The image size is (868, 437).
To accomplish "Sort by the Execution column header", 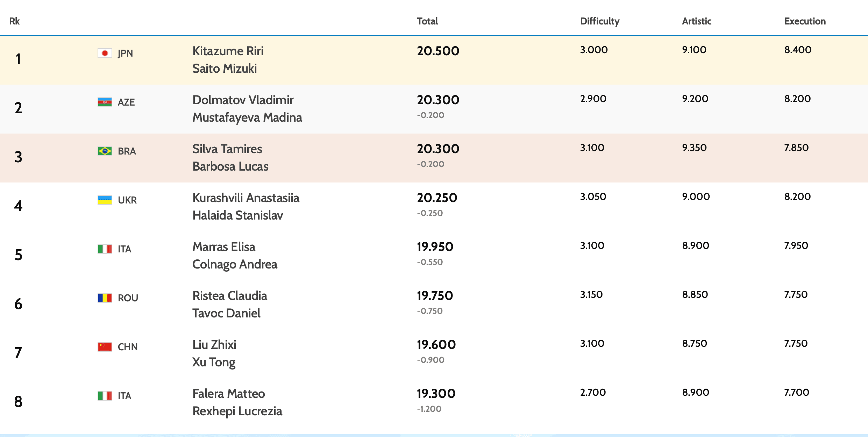I will 805,21.
